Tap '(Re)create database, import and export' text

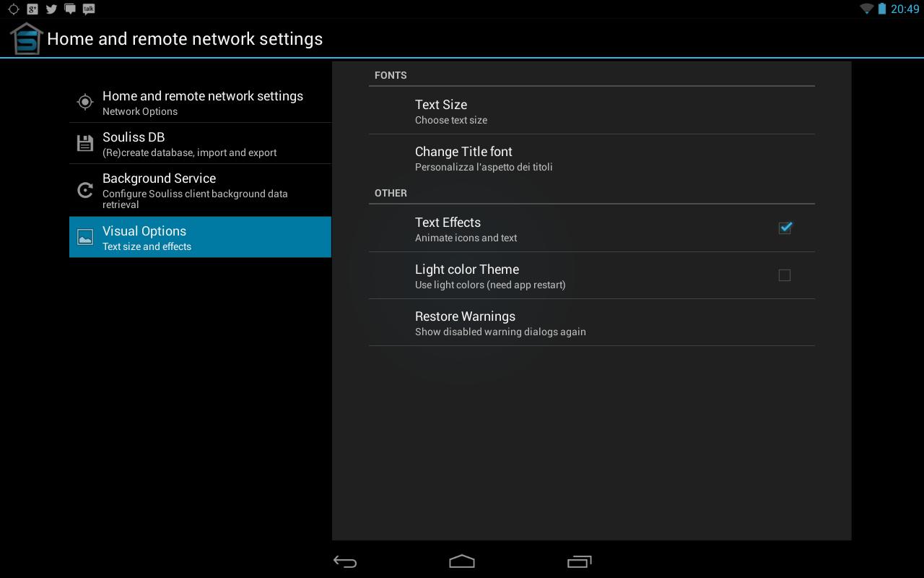[x=190, y=152]
